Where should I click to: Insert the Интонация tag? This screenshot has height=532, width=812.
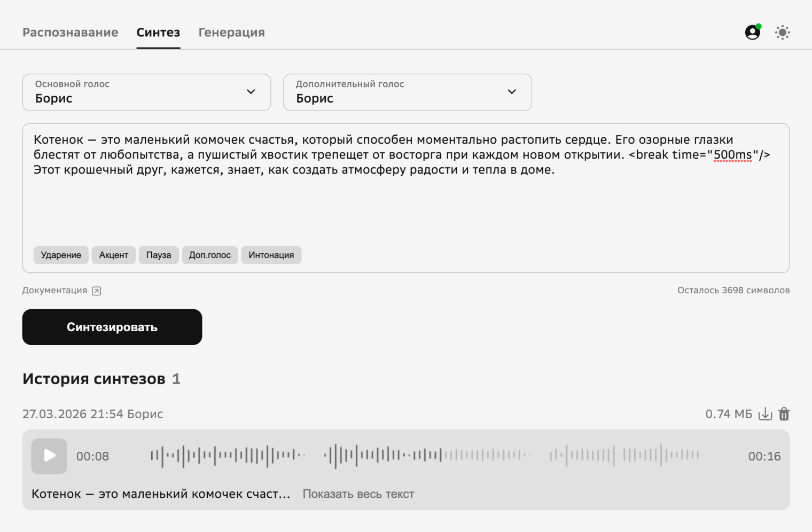[271, 255]
